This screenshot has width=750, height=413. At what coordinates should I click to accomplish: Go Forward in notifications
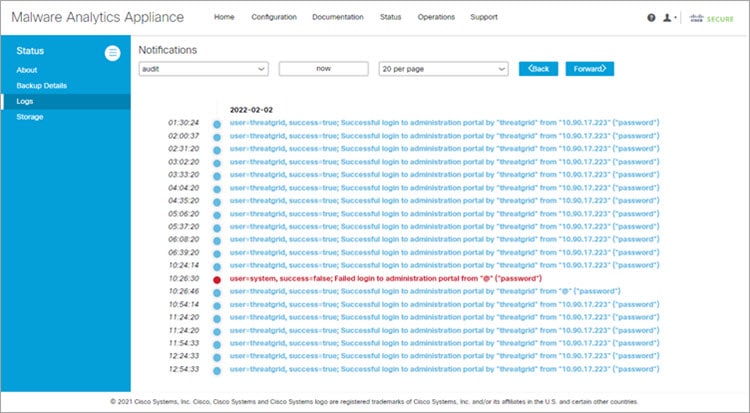(x=590, y=69)
